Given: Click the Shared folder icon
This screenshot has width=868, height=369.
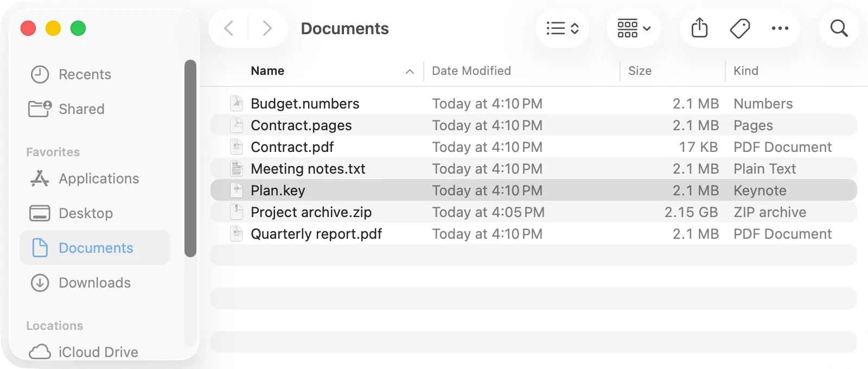Looking at the screenshot, I should (40, 109).
